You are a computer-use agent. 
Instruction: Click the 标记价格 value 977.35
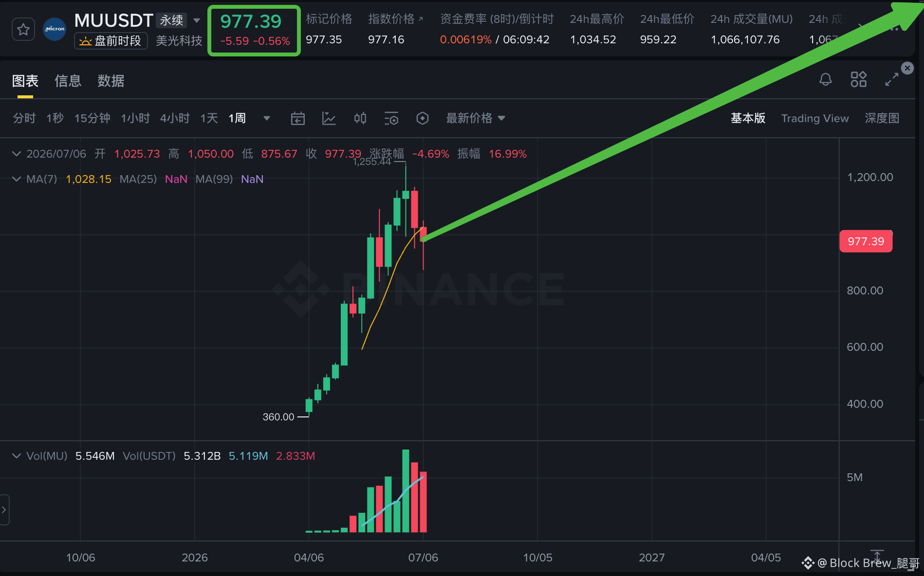pyautogui.click(x=324, y=39)
